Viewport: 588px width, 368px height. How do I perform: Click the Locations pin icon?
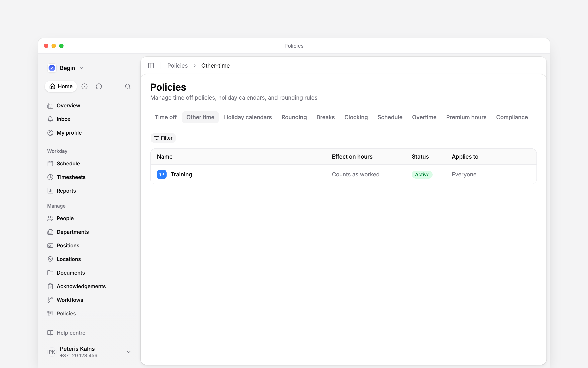click(x=50, y=259)
